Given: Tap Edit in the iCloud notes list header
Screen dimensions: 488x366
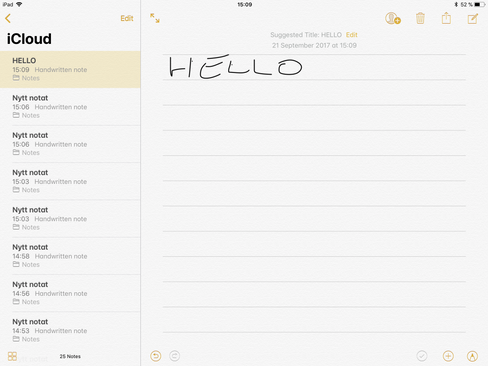Looking at the screenshot, I should coord(127,18).
